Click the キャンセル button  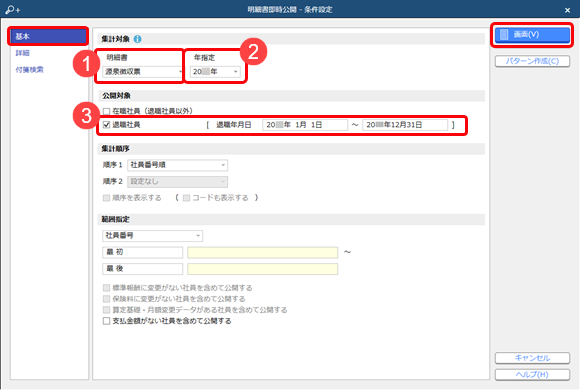(x=532, y=358)
